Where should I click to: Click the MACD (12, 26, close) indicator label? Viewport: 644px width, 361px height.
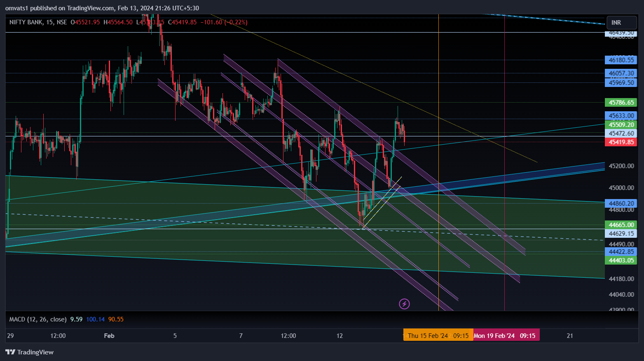[x=38, y=319]
